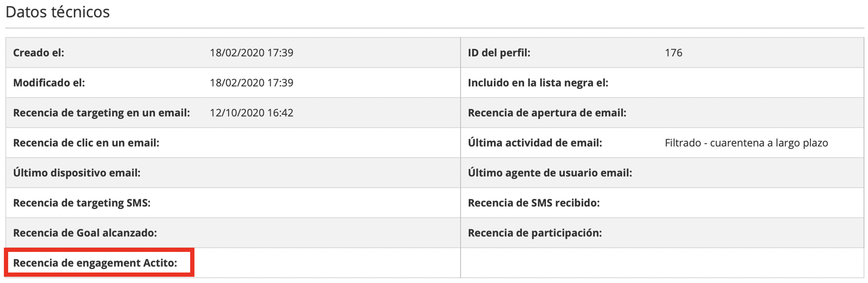This screenshot has height=283, width=868.
Task: Click the Última actividad de email label
Action: (x=535, y=143)
